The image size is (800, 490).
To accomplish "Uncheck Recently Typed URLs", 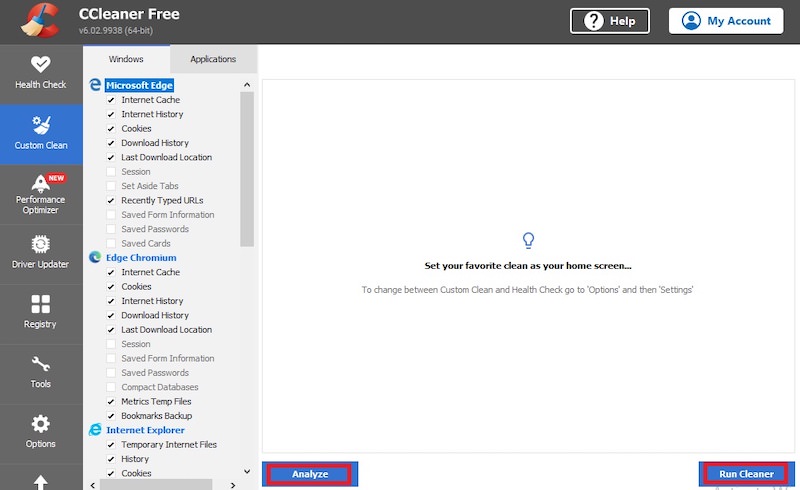I will click(111, 201).
